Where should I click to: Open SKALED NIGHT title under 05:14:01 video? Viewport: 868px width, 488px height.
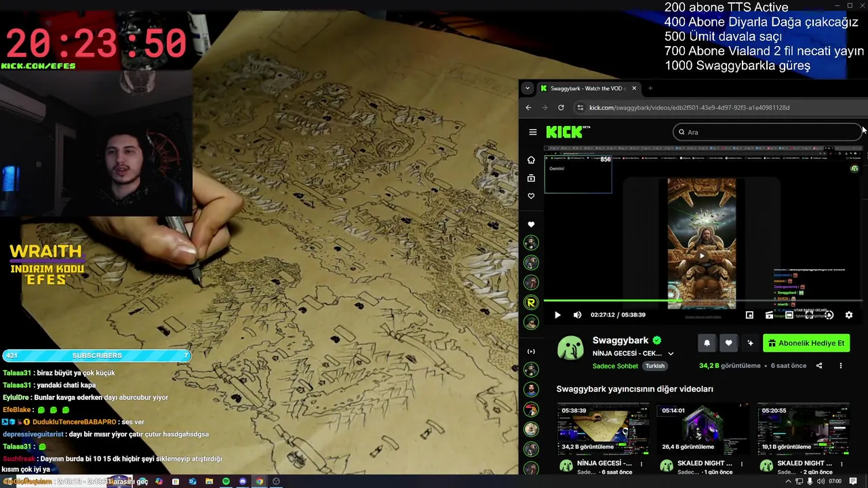click(x=705, y=464)
